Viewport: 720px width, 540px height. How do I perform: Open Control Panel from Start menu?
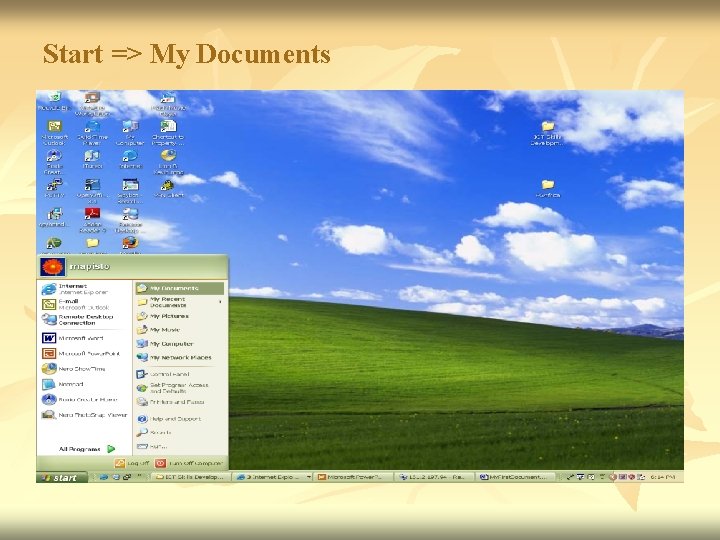(x=180, y=374)
